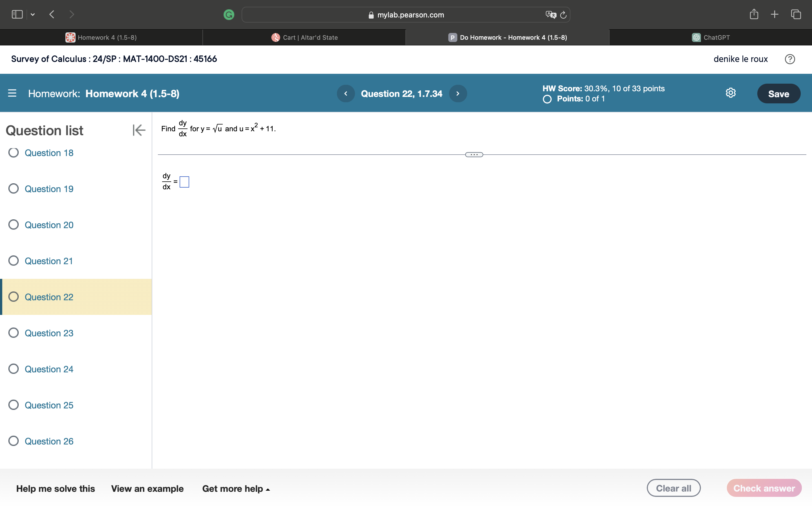Switch to the Cart Altar'd State tab
This screenshot has height=507, width=812.
304,37
